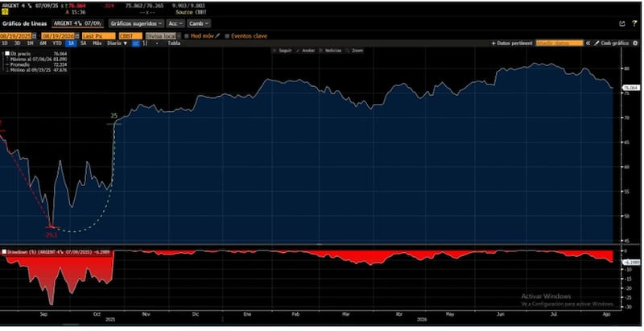Open the Acc dropdown menu

(x=175, y=24)
